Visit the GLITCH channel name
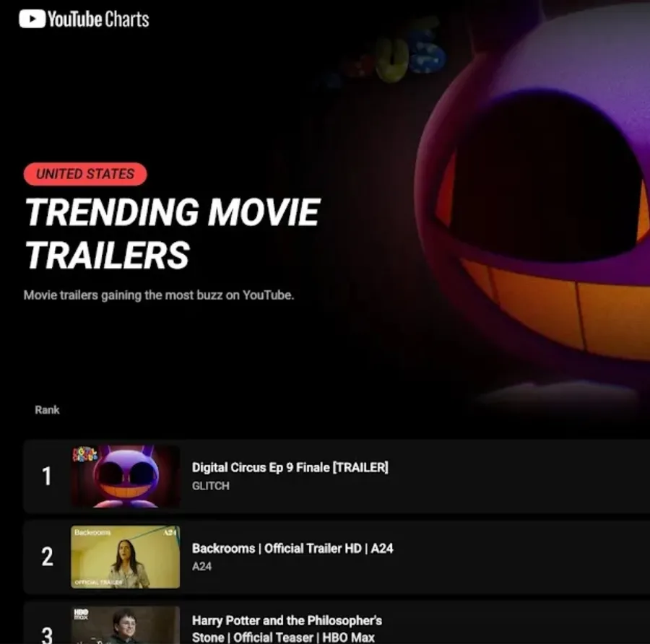 tap(211, 486)
